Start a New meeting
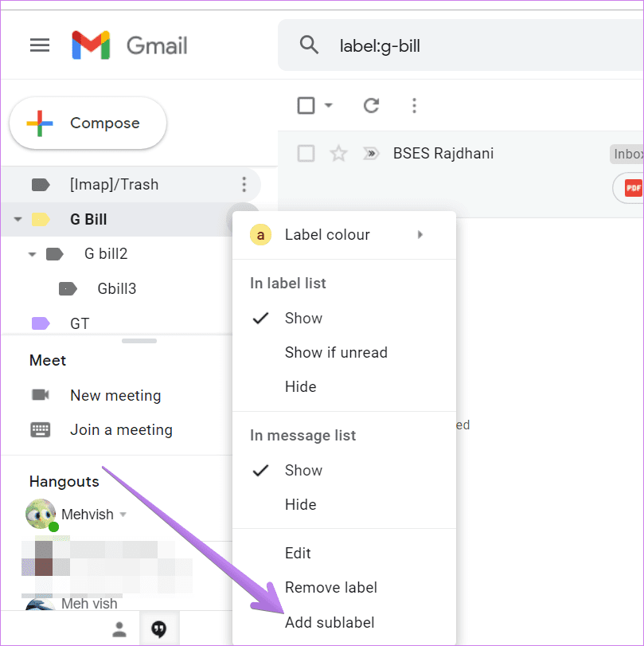Viewport: 644px width, 646px height. pos(115,396)
